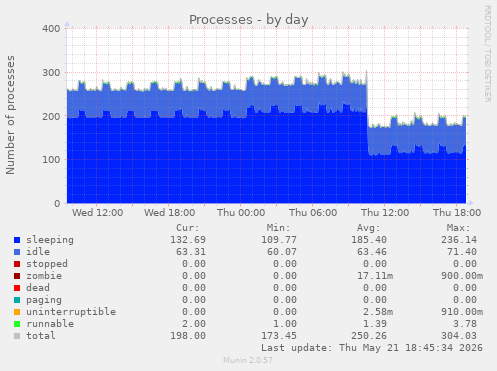
Task: Click the 'Cur:' column header
Action: point(188,228)
